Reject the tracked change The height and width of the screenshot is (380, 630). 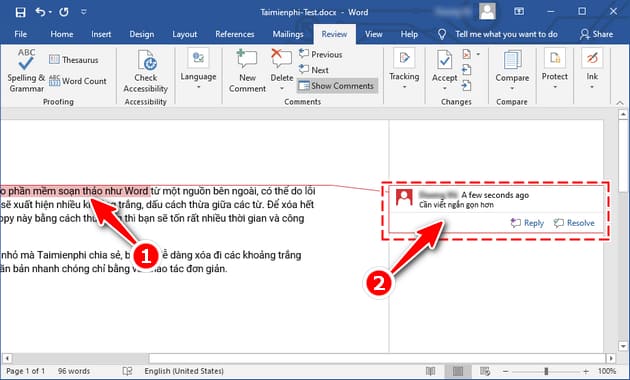466,54
